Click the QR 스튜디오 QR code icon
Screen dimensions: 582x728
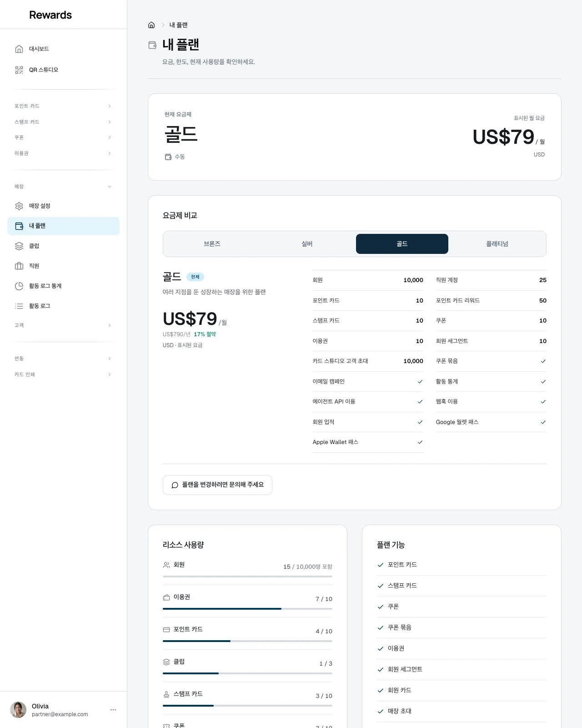click(x=19, y=70)
